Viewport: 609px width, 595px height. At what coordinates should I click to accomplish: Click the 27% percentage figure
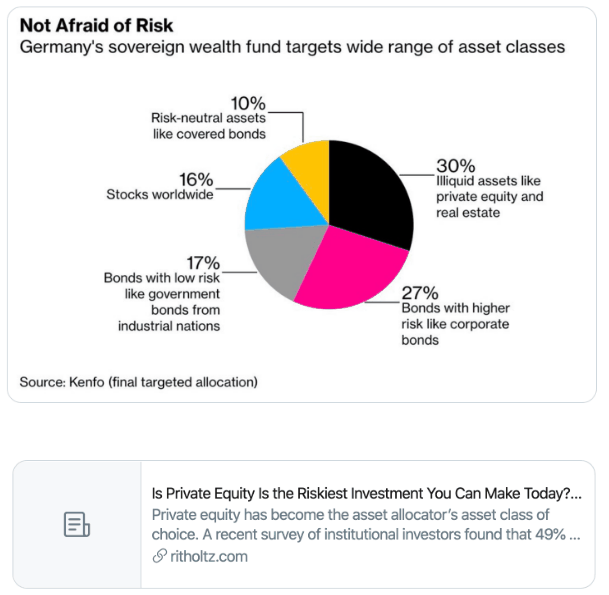pos(420,293)
